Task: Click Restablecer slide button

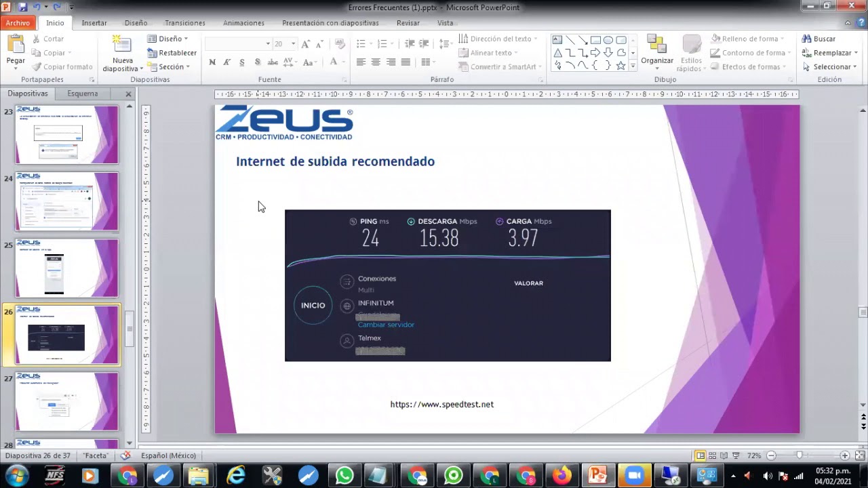Action: pos(172,53)
